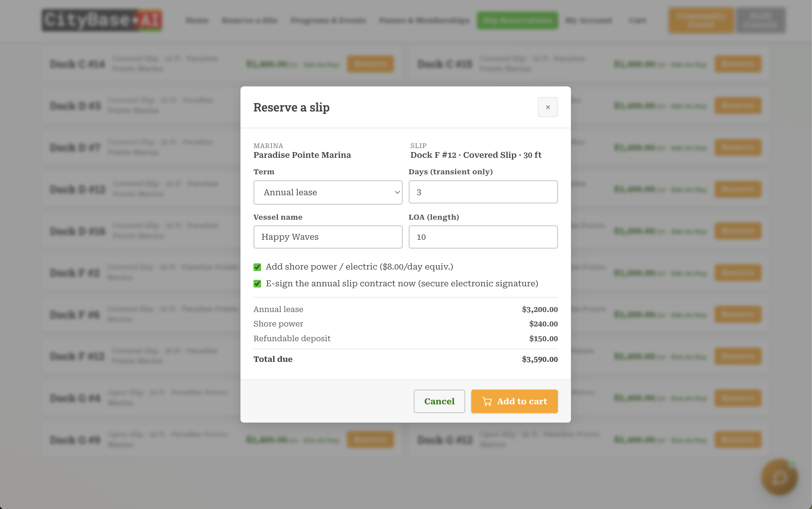Screen dimensions: 812x509
Task: Click the LOA (length) input field
Action: point(483,237)
